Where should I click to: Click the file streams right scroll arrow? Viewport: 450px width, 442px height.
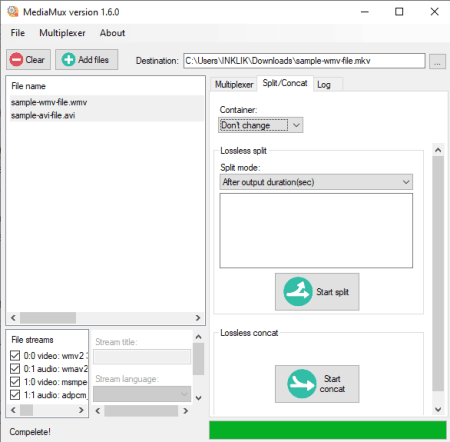[x=81, y=410]
